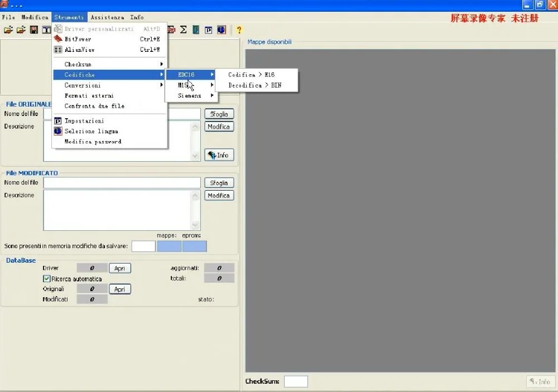The width and height of the screenshot is (558, 392).
Task: Open the Modifica menu in menu bar
Action: (x=35, y=17)
